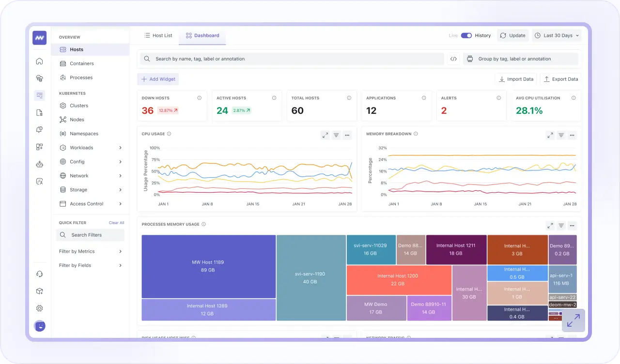Click the headset support icon in sidebar
Image resolution: width=620 pixels, height=364 pixels.
tap(39, 274)
